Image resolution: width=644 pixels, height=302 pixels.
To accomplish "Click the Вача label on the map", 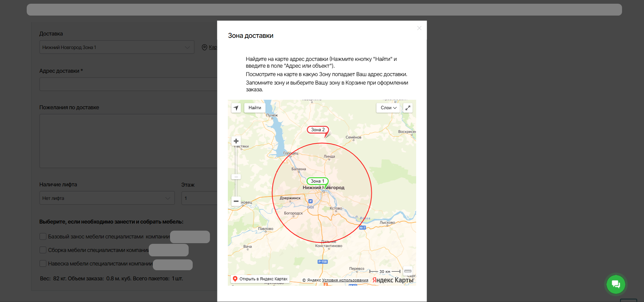I will point(247,247).
